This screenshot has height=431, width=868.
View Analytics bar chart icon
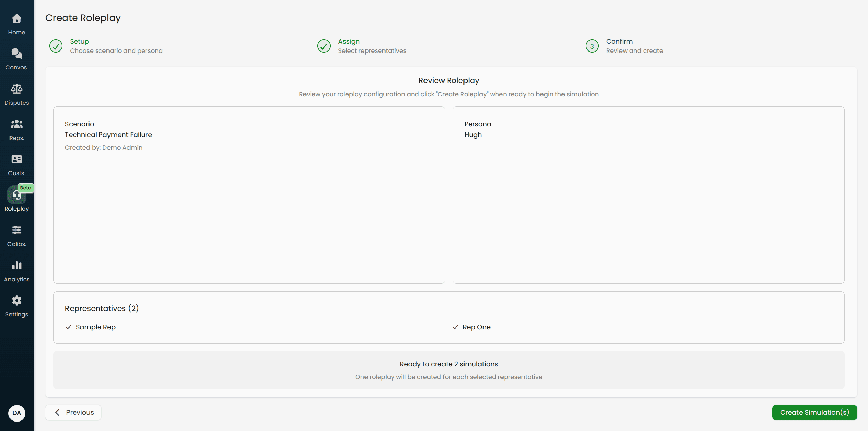(x=17, y=266)
